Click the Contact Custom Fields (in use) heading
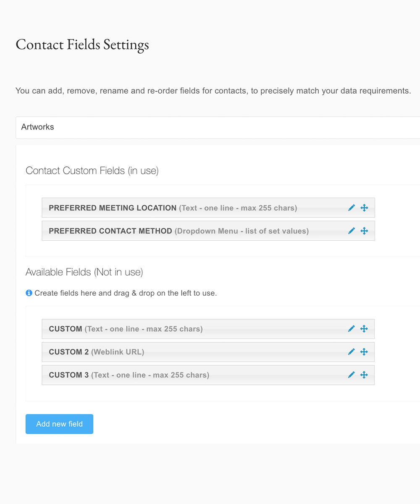This screenshot has height=504, width=420. point(92,171)
